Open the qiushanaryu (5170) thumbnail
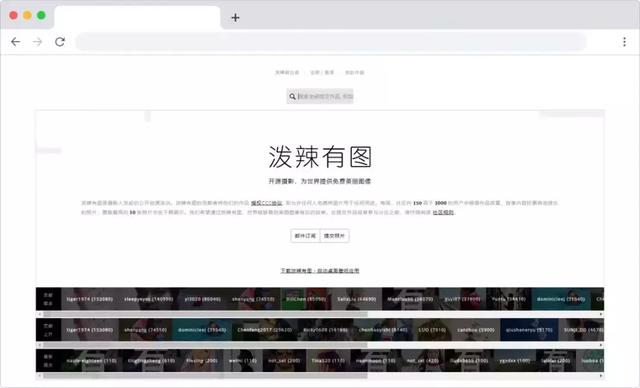 (529, 330)
